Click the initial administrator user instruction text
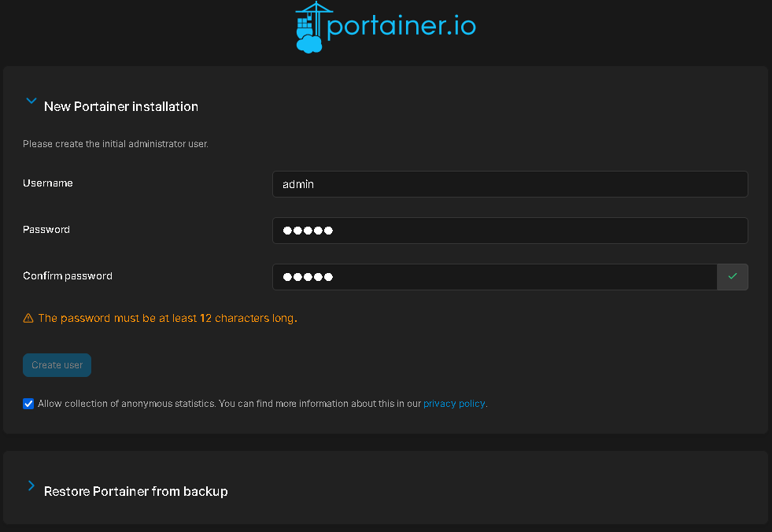Image resolution: width=772 pixels, height=532 pixels. point(115,144)
